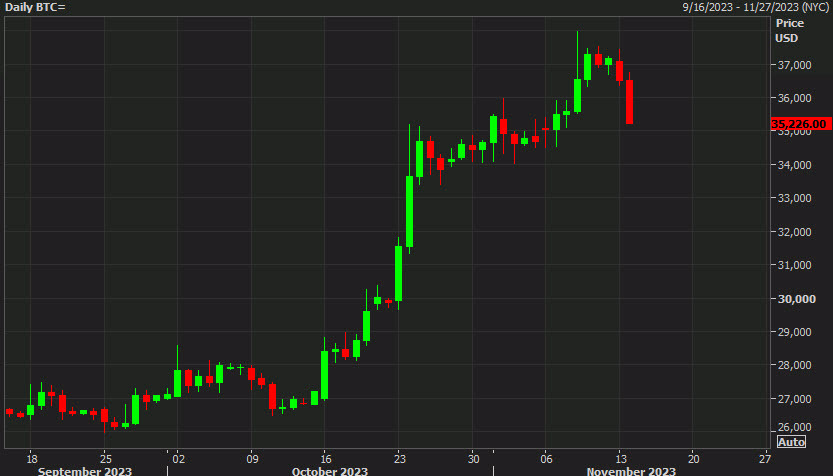The height and width of the screenshot is (476, 833).
Task: Click the September 2023 month label
Action: [84, 471]
